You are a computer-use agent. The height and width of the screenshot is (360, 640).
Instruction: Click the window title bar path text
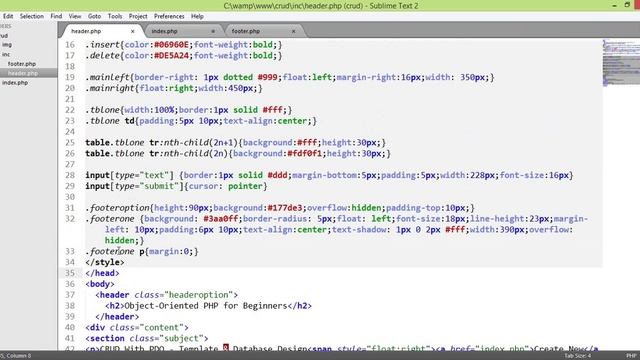tap(321, 6)
